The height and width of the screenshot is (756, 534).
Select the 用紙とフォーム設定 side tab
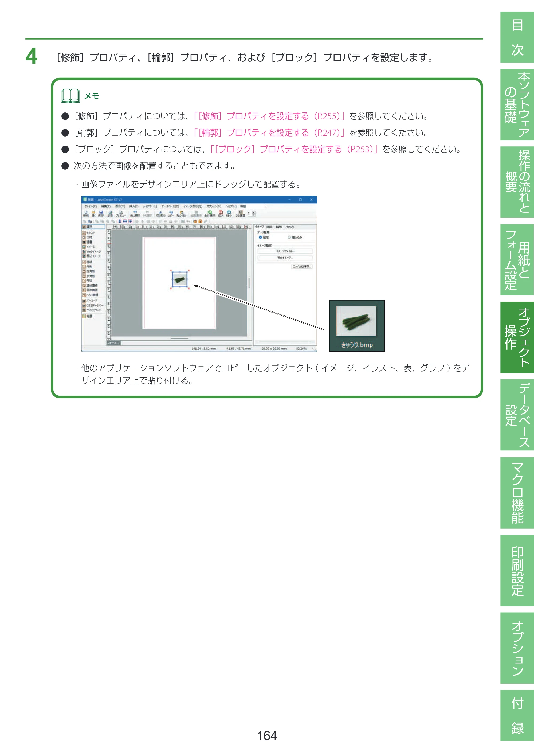517,260
